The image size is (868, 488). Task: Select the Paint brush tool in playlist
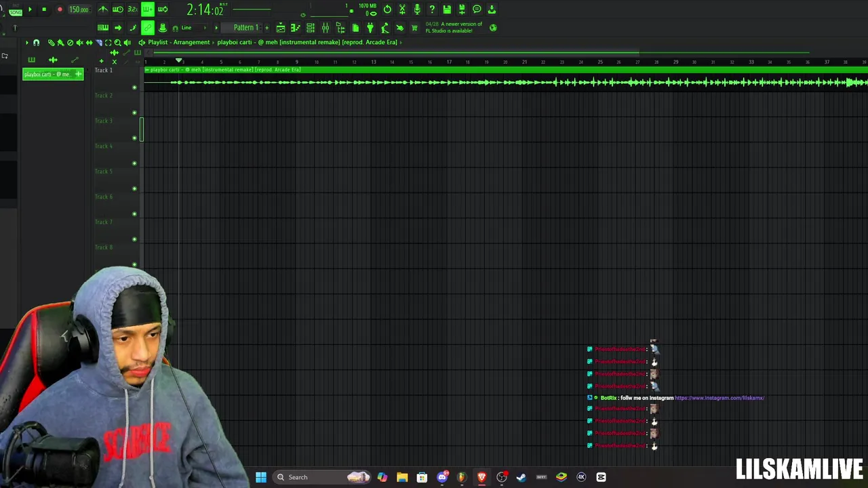pyautogui.click(x=60, y=43)
